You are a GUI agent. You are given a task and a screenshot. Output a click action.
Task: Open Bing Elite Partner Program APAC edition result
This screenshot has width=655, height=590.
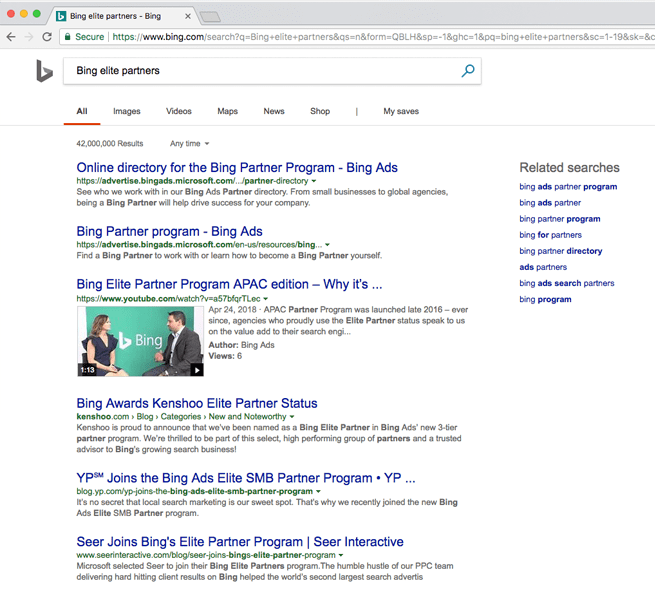pyautogui.click(x=229, y=284)
